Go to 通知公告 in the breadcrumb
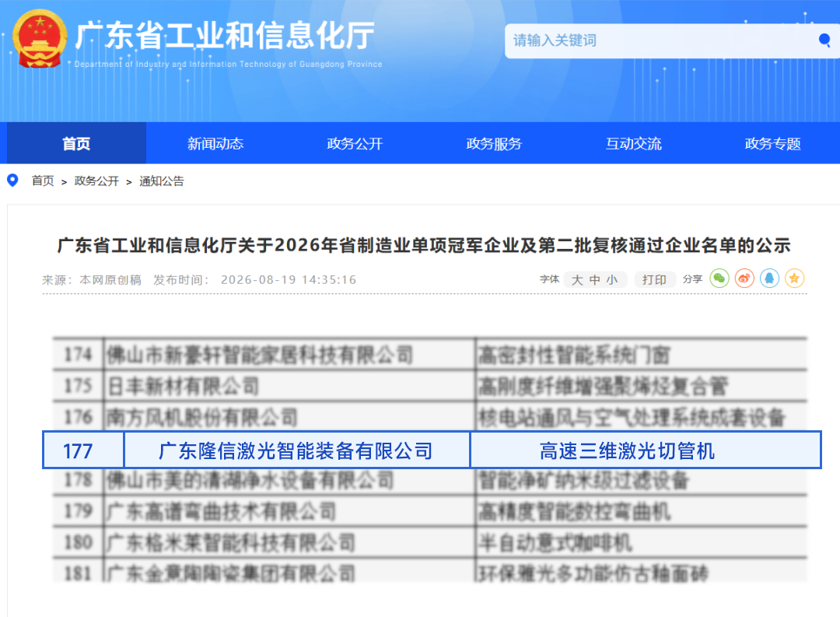840x617 pixels. pyautogui.click(x=161, y=181)
